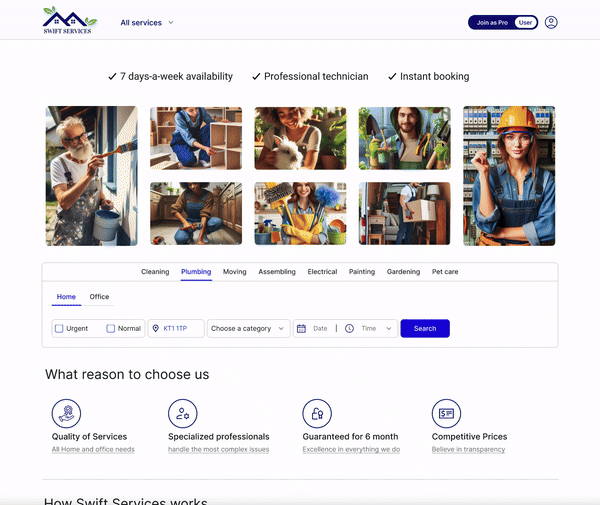Switch to the Home tab

pos(66,297)
